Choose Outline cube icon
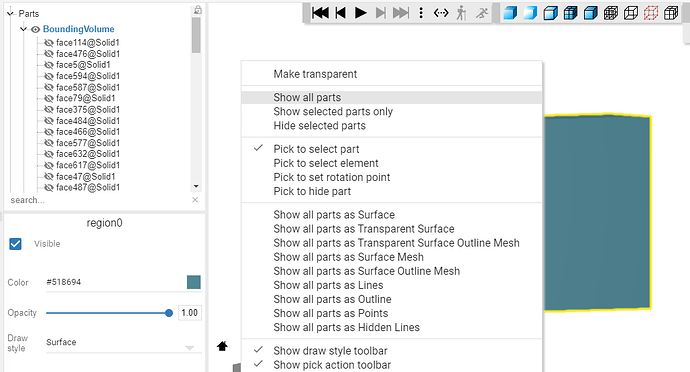Screen dimensions: 690x372 tap(631, 13)
